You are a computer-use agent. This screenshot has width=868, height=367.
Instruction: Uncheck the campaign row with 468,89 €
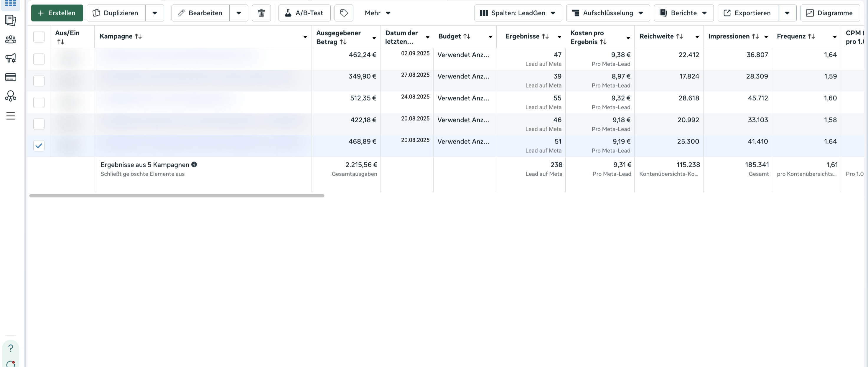pyautogui.click(x=39, y=146)
